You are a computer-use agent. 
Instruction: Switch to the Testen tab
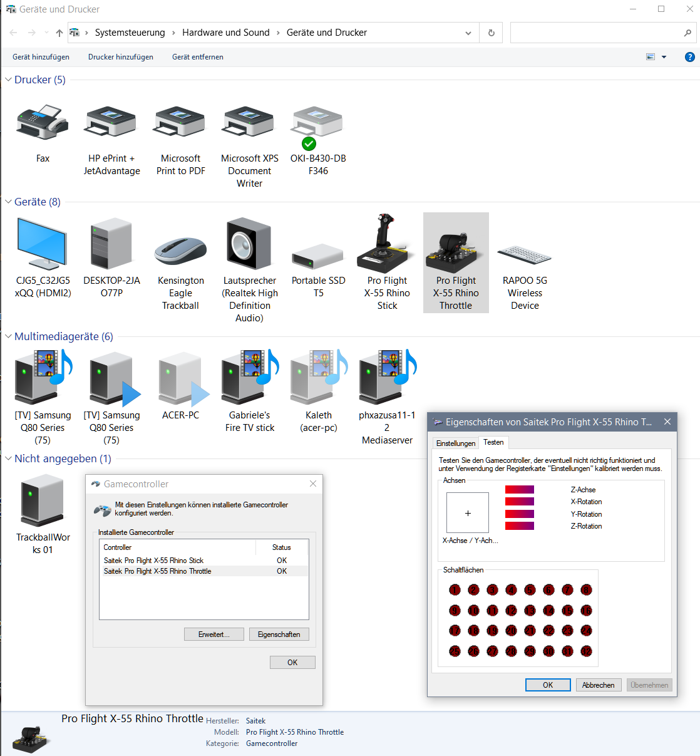click(493, 442)
